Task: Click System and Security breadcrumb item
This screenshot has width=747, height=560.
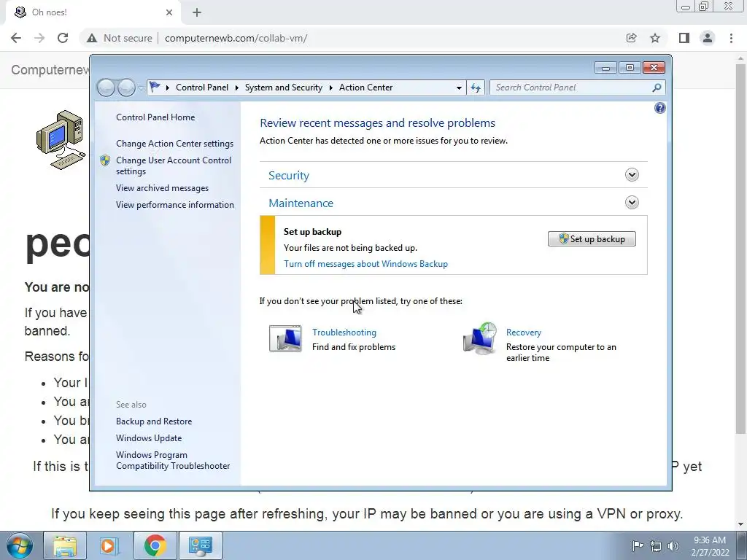Action: tap(284, 87)
